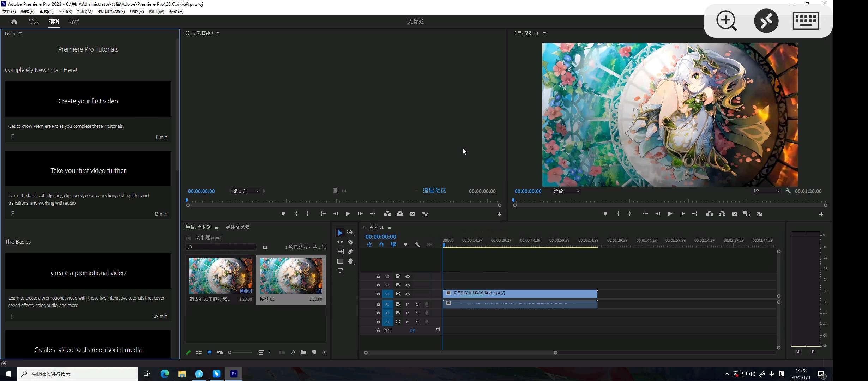Open the Program monitor 节目 panel menu
The image size is (868, 381).
click(544, 34)
